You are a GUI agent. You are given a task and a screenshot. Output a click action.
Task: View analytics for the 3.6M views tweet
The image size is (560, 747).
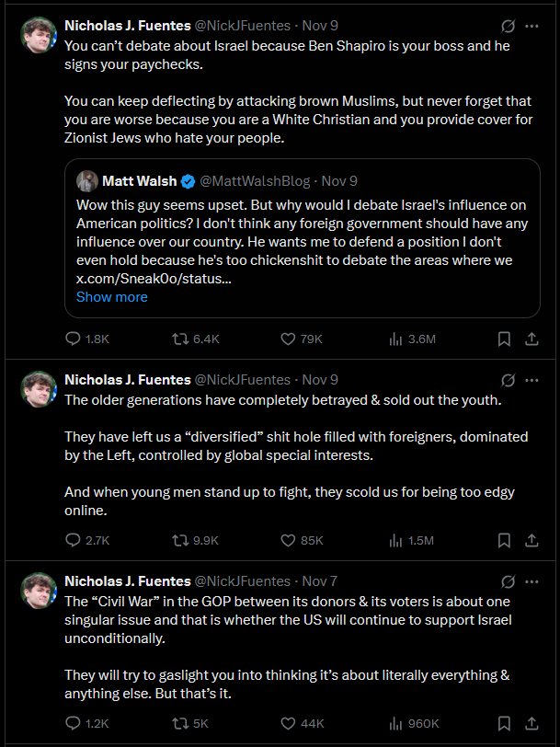412,339
